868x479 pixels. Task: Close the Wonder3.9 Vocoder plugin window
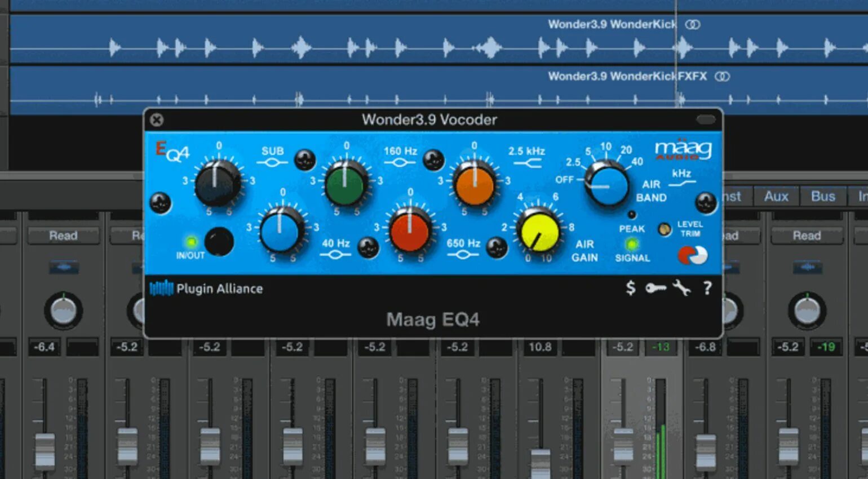pos(157,119)
